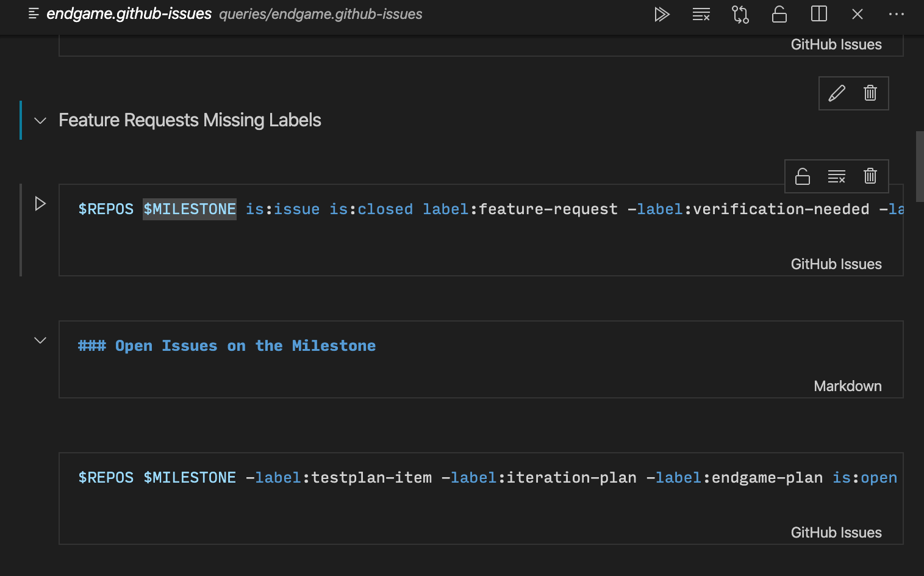Run the feature-request query cell
This screenshot has width=924, height=576.
[40, 204]
